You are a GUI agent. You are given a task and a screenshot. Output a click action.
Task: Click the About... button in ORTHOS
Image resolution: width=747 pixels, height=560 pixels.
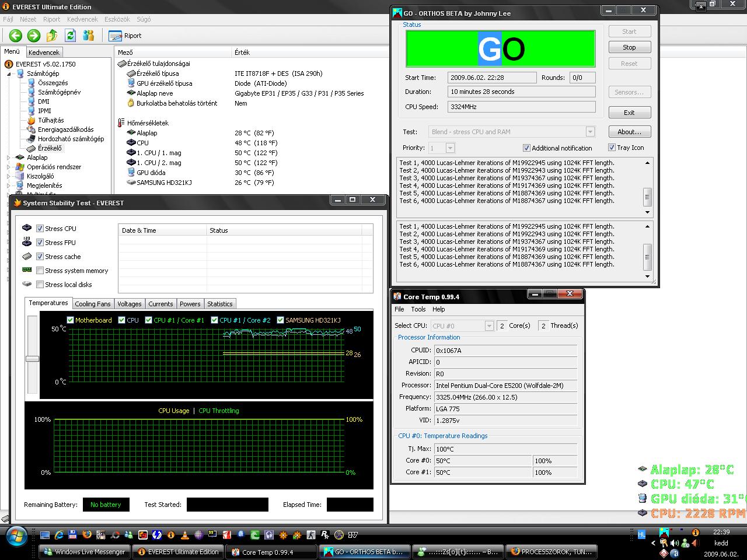click(x=629, y=132)
